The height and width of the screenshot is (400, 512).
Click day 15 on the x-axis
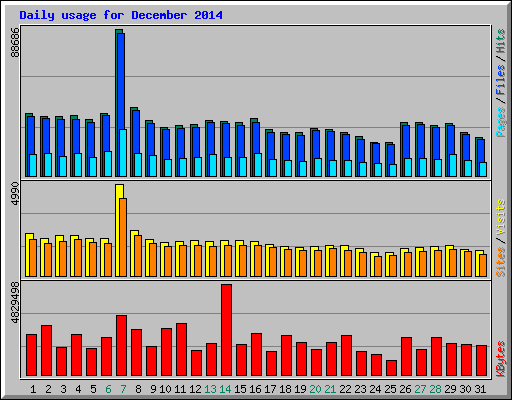point(240,389)
